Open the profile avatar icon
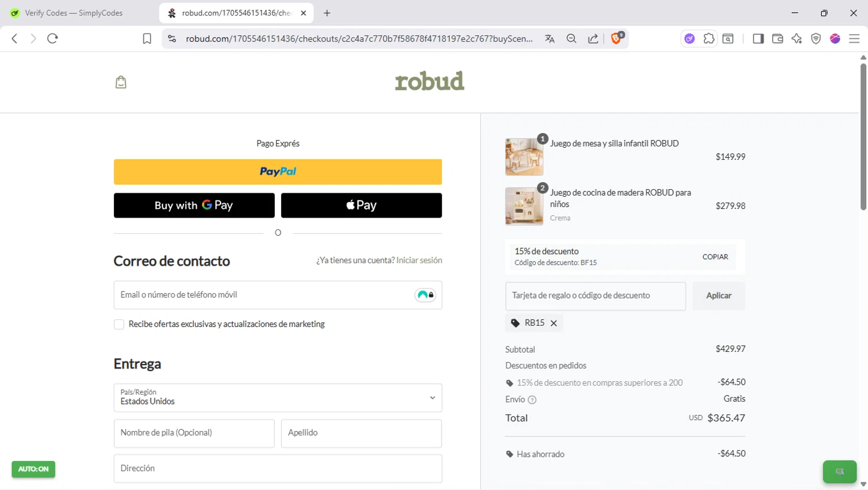This screenshot has width=868, height=490. [835, 39]
